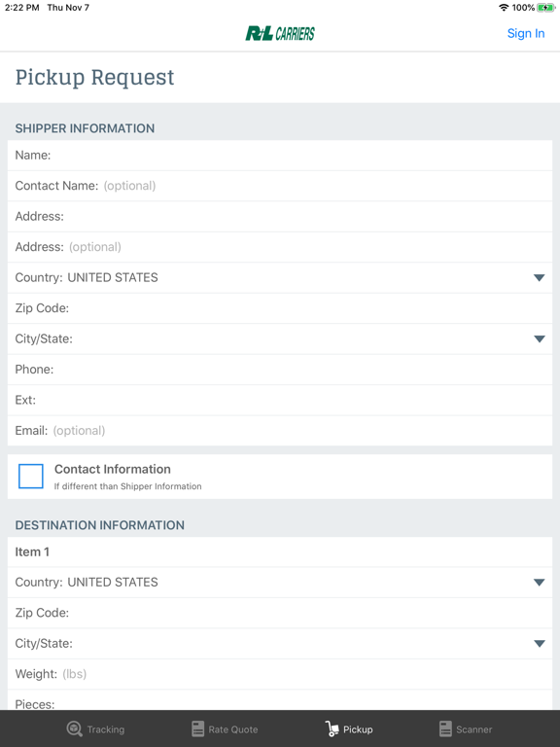Click the DESTINATION INFORMATION section header
The width and height of the screenshot is (560, 747).
[99, 525]
